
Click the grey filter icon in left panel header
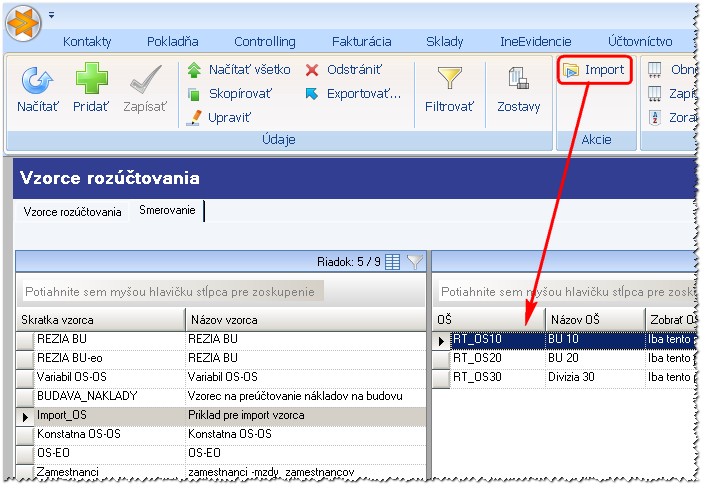tap(415, 262)
